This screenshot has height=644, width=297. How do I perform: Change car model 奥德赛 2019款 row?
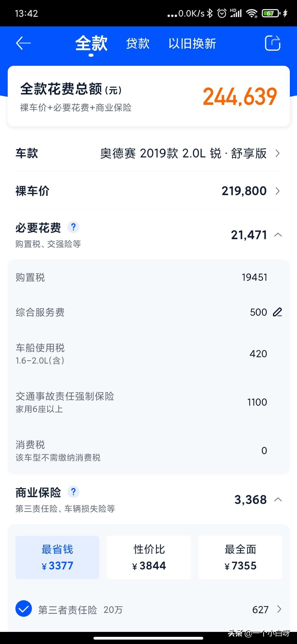pos(148,153)
